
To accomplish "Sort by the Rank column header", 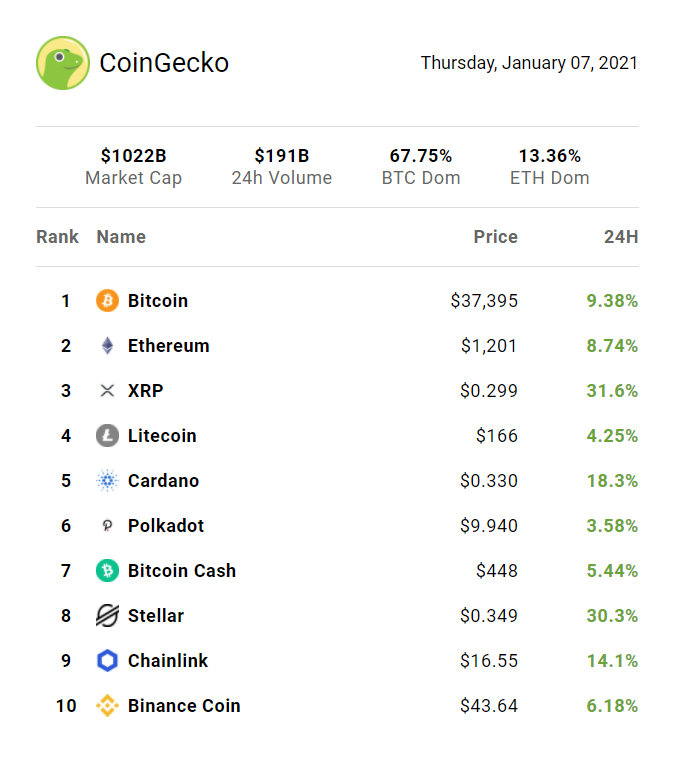I will point(57,237).
